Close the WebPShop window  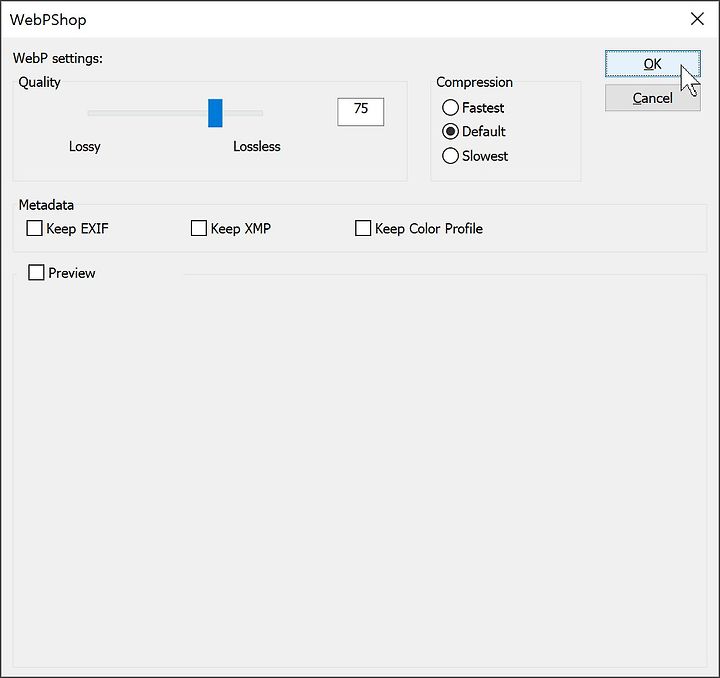(x=697, y=19)
